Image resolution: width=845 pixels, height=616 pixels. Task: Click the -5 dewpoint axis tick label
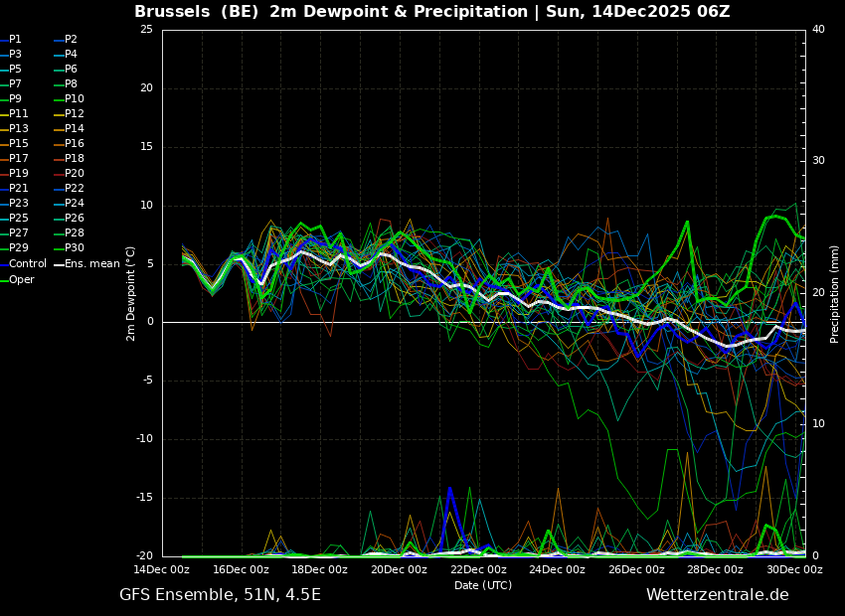coord(148,381)
